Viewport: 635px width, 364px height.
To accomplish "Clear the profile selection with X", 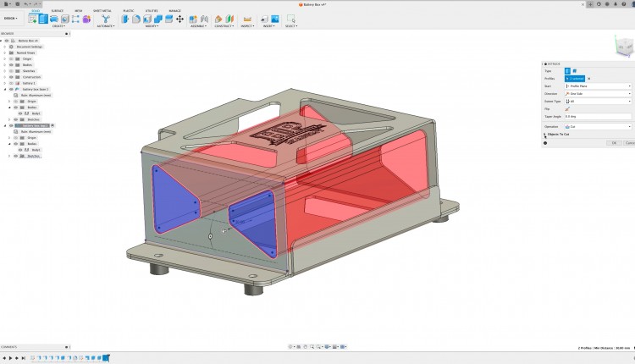I will pos(588,79).
